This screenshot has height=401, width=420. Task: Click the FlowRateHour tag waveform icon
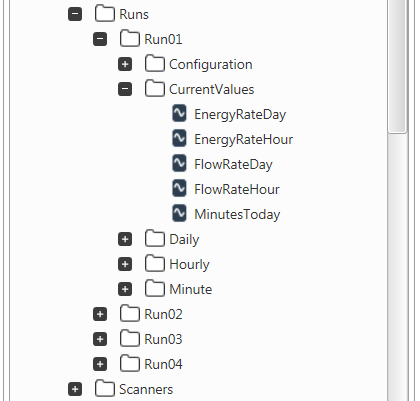(179, 189)
